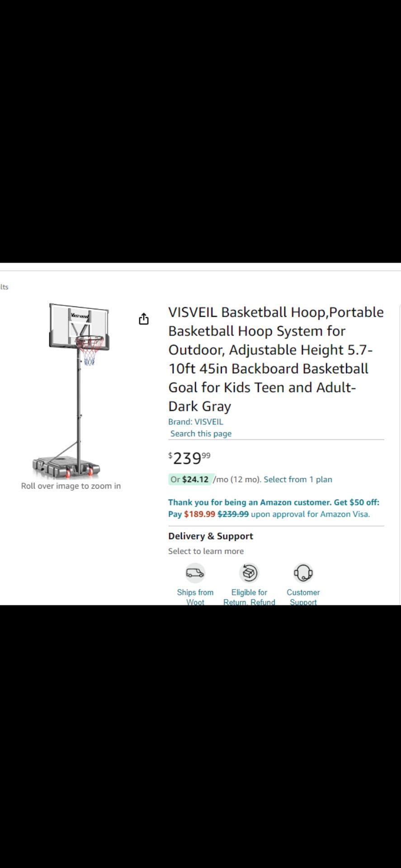Click the truncated back to results breadcrumb

pos(4,287)
